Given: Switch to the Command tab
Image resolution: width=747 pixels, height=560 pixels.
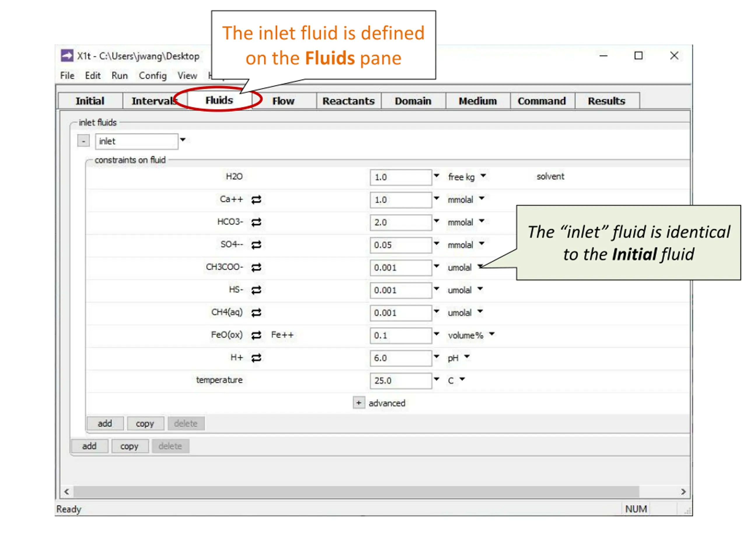Looking at the screenshot, I should coord(542,101).
